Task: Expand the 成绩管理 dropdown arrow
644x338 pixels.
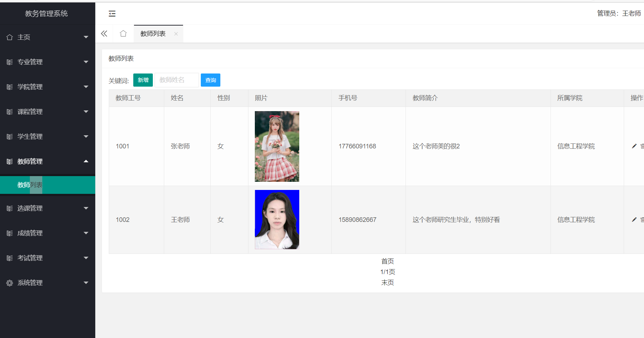Action: [86, 233]
